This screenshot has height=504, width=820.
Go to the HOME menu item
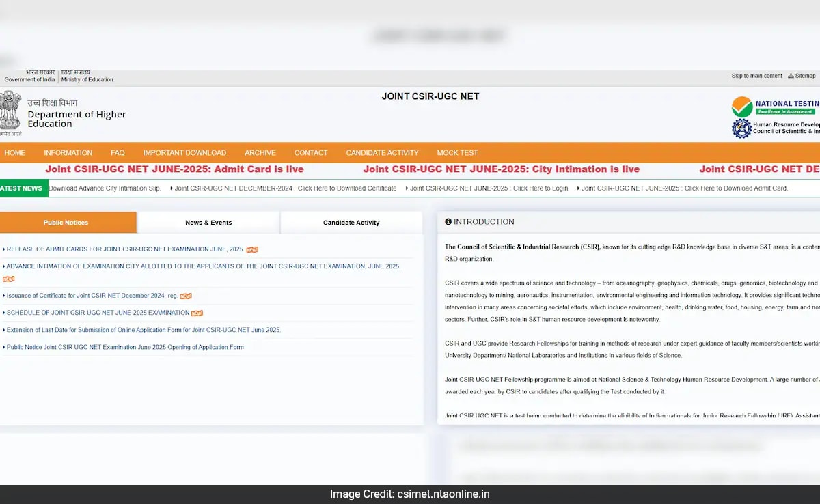14,153
